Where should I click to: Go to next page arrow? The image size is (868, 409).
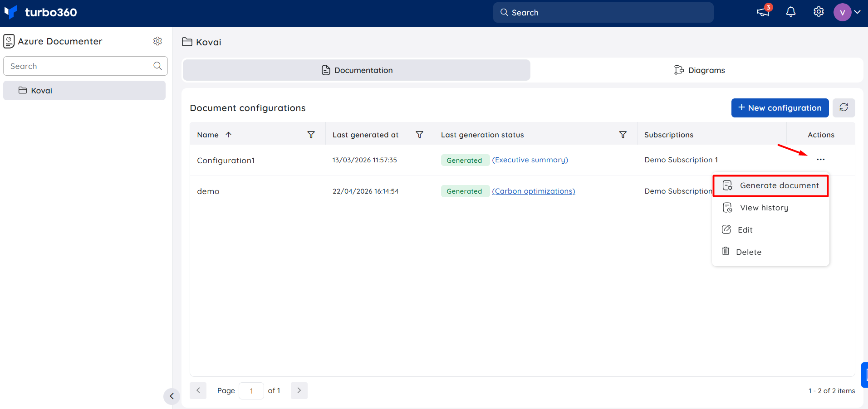(x=299, y=390)
